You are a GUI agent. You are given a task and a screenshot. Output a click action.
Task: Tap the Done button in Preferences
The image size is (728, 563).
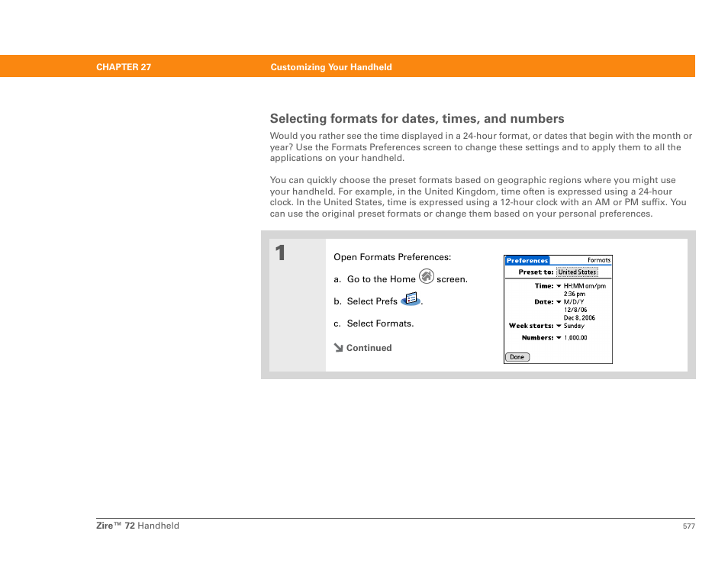[517, 357]
